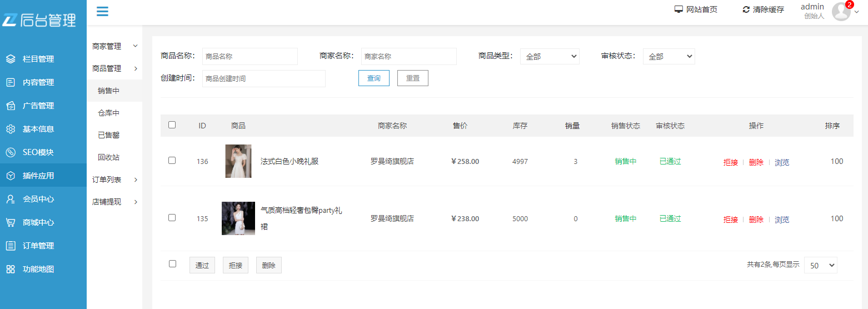The image size is (868, 309).
Task: Click the 基本信息 gear icon
Action: (11, 129)
